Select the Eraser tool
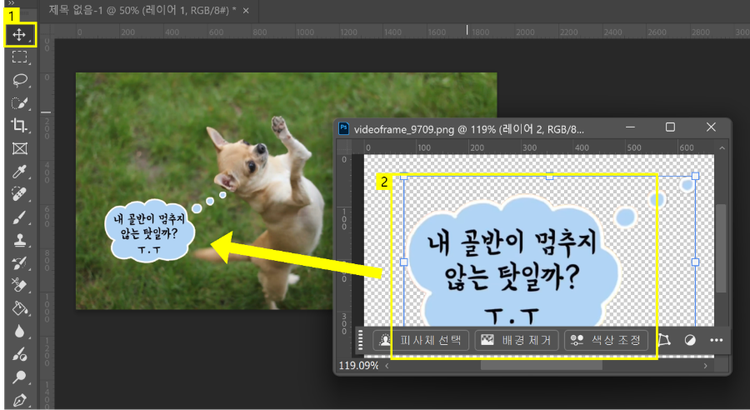 [19, 286]
